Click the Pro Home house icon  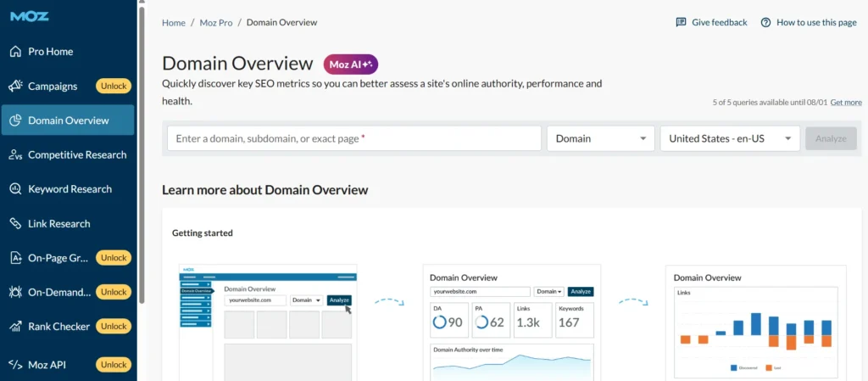[x=15, y=52]
